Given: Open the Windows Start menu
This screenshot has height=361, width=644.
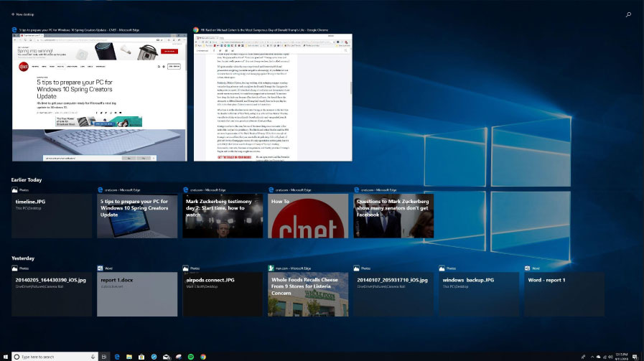Looking at the screenshot, I should pyautogui.click(x=5, y=356).
